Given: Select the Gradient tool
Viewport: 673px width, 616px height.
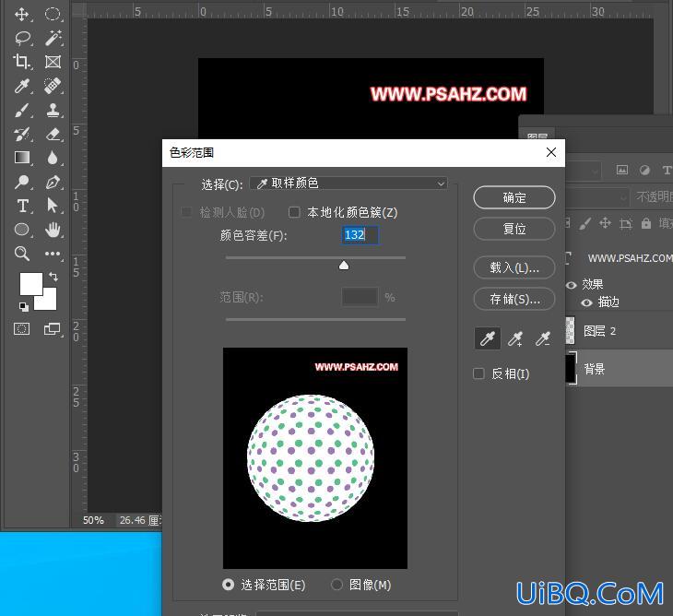Looking at the screenshot, I should click(22, 158).
